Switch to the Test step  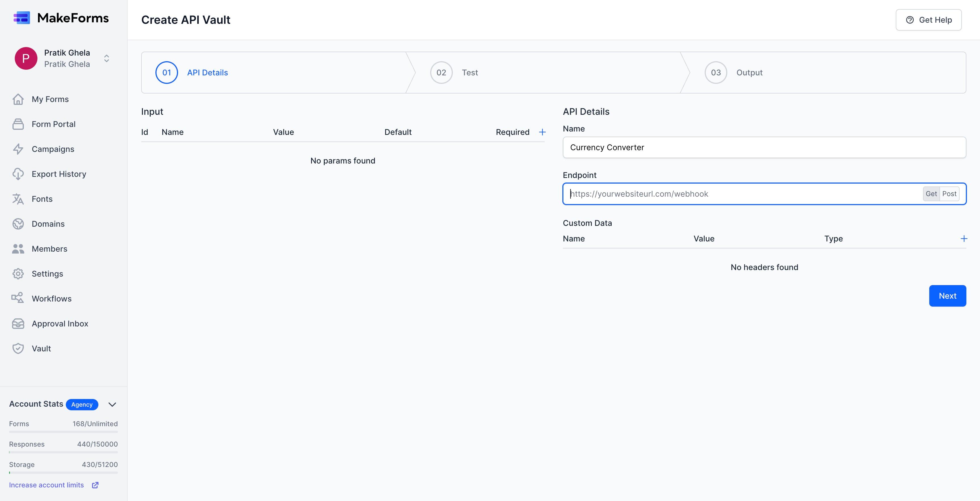coord(470,73)
